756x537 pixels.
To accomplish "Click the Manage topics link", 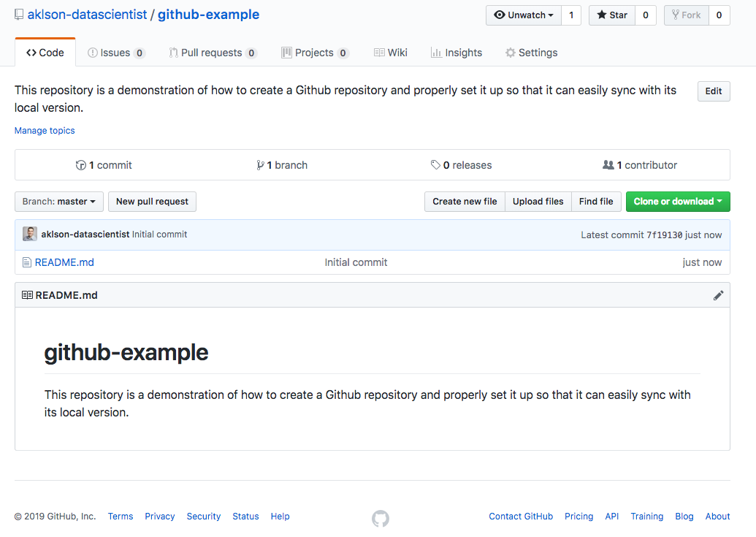I will (x=45, y=131).
